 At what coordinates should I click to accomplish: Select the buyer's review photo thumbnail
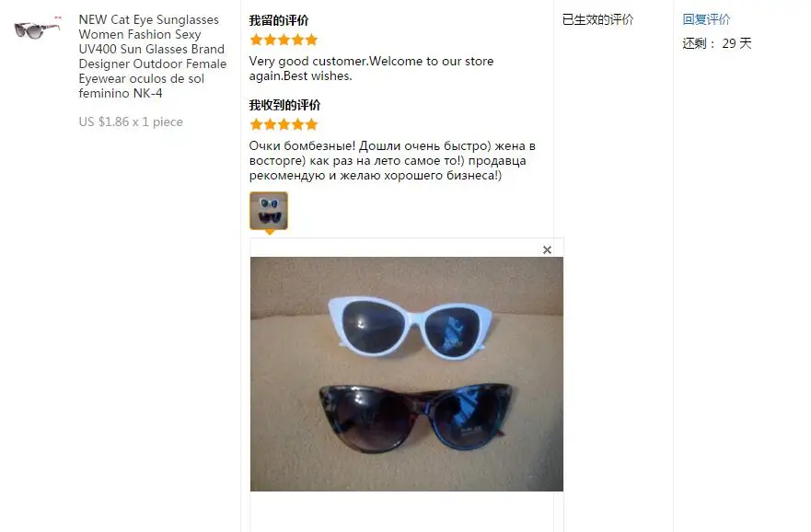269,211
